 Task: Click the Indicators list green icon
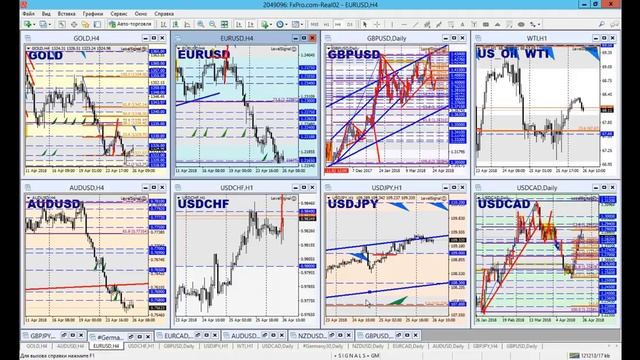(x=264, y=24)
